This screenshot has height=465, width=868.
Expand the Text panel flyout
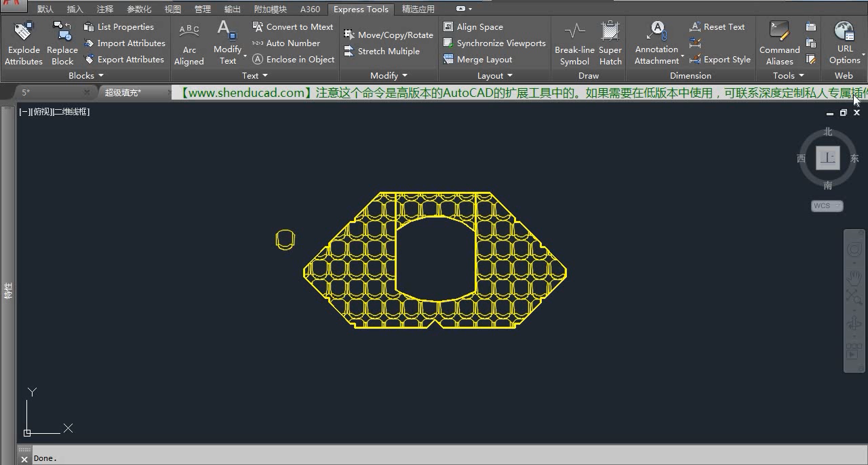point(255,76)
